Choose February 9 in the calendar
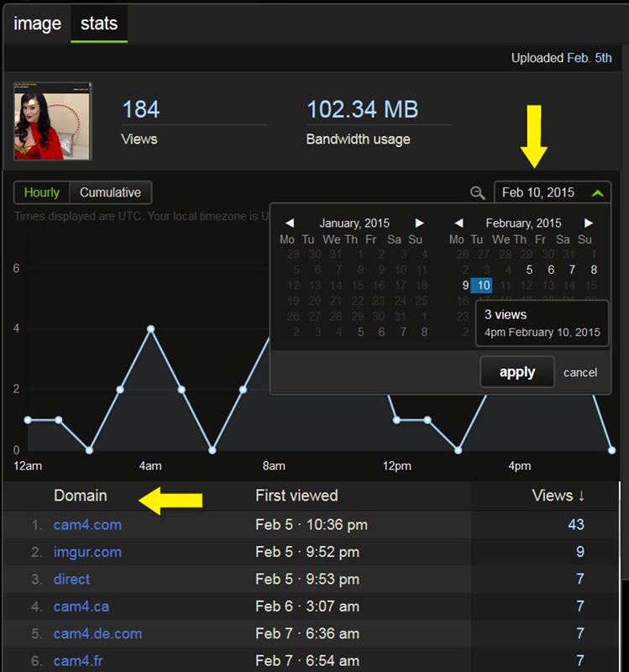629x672 pixels. pyautogui.click(x=465, y=285)
